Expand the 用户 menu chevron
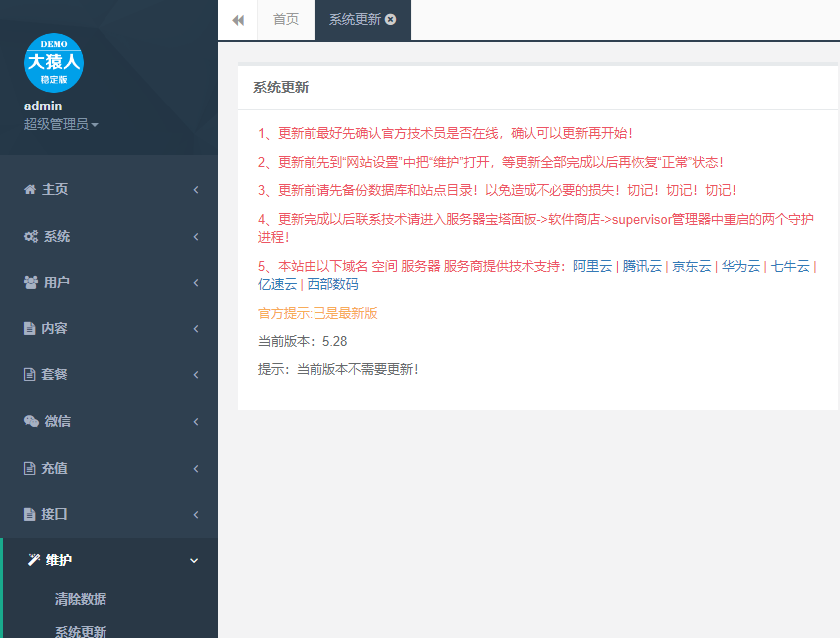 click(196, 283)
